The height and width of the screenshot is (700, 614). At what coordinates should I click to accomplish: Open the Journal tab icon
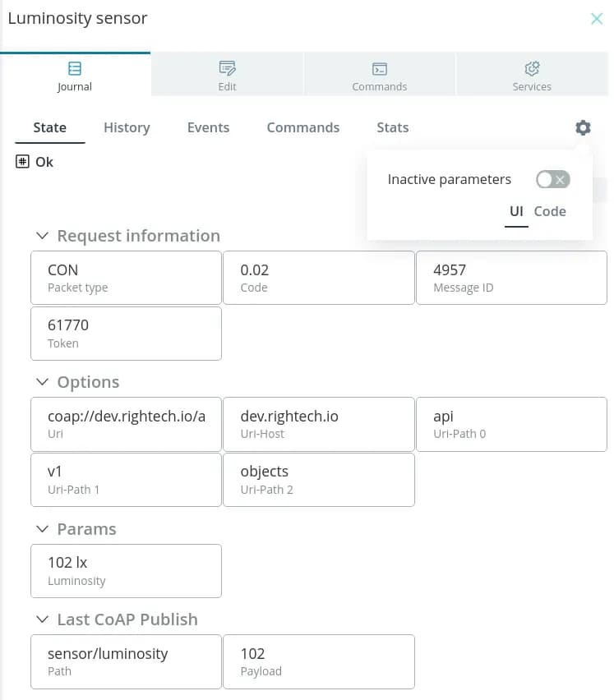pos(75,68)
